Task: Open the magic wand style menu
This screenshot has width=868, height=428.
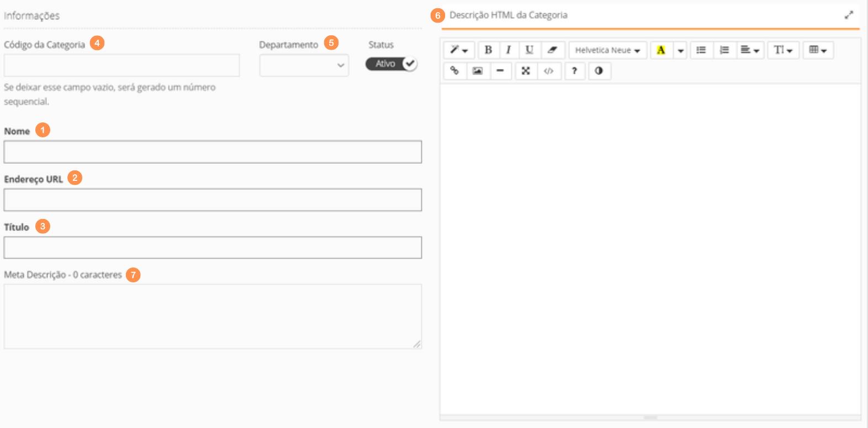Action: (x=458, y=50)
